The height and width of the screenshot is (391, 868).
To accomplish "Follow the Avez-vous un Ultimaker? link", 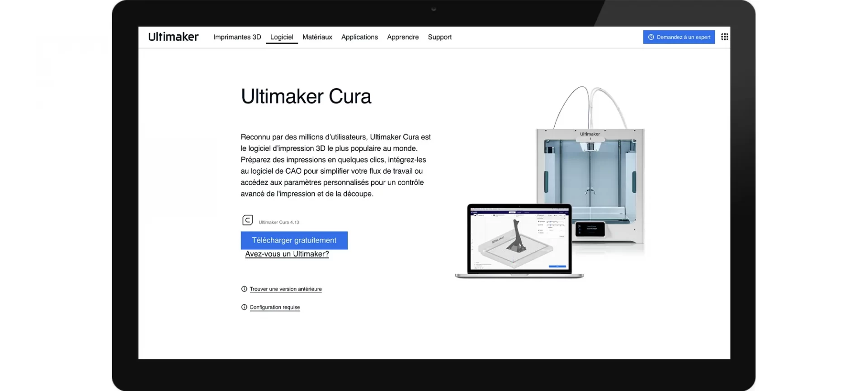I will pos(287,254).
